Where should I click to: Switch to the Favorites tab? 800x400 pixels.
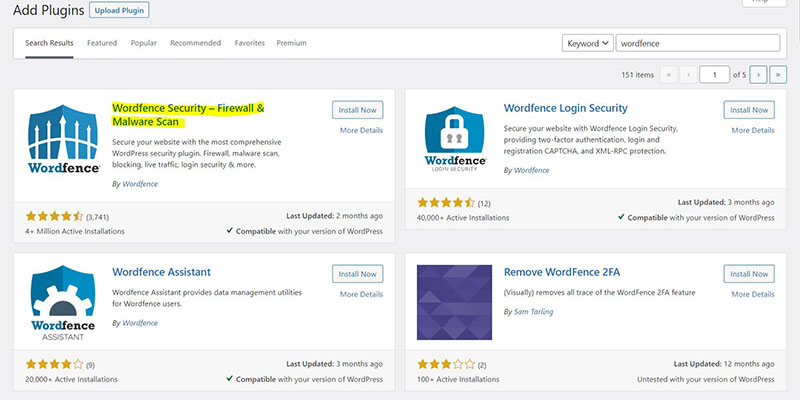click(249, 43)
